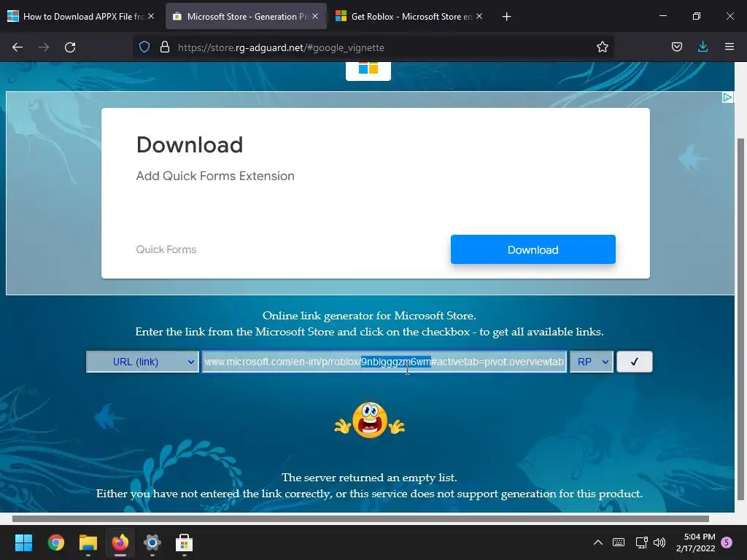Open the Firefox downloads panel
The image size is (747, 560).
tap(703, 47)
